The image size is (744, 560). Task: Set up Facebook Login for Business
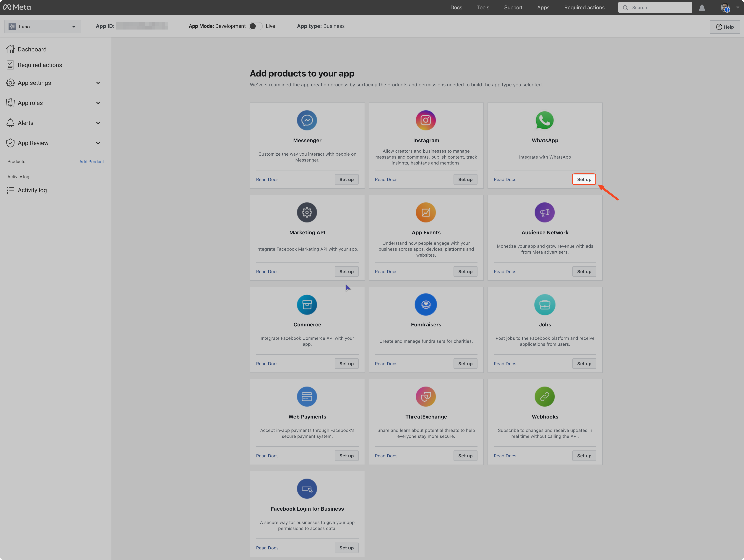pyautogui.click(x=346, y=548)
